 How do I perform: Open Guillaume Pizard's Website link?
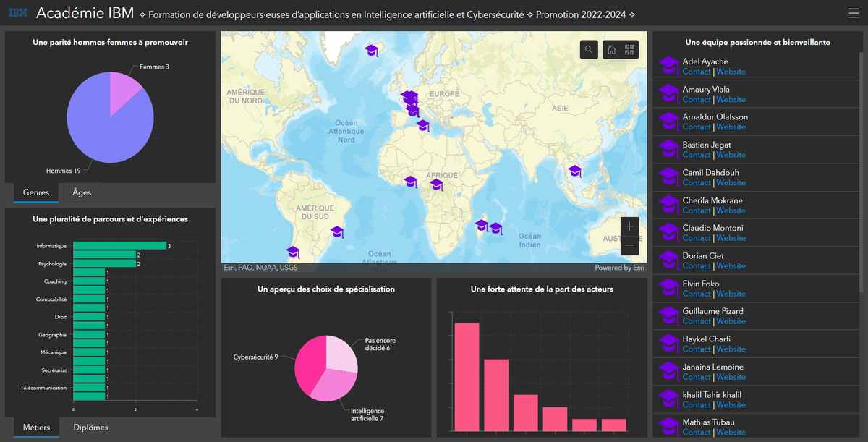(x=731, y=321)
